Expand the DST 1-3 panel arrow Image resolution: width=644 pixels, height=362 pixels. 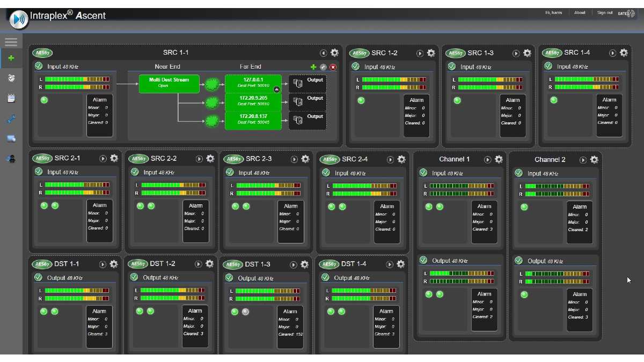pyautogui.click(x=293, y=265)
